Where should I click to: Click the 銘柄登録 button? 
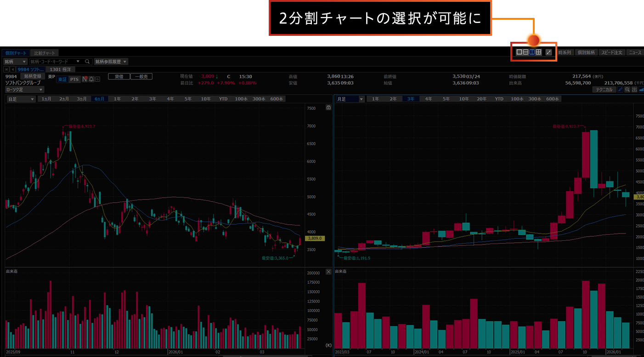[x=33, y=76]
